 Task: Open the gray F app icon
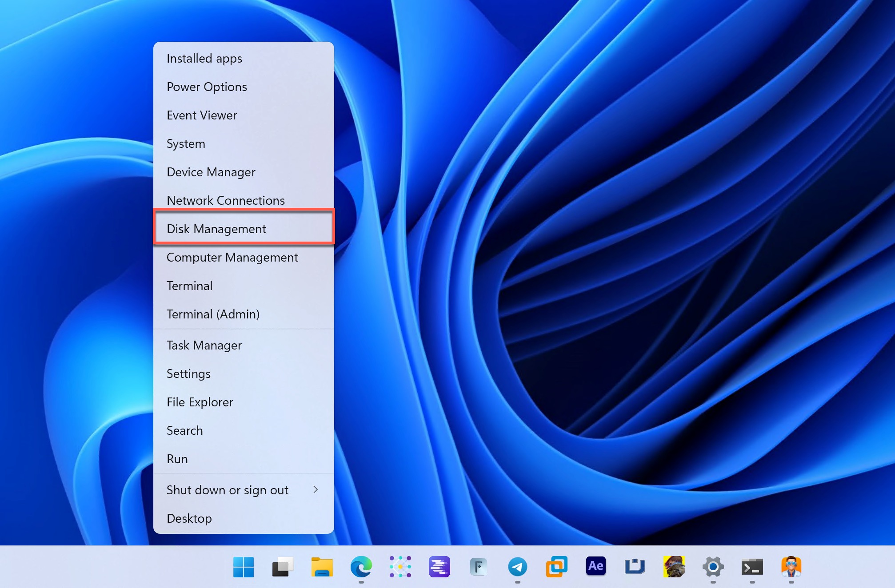[x=478, y=567]
